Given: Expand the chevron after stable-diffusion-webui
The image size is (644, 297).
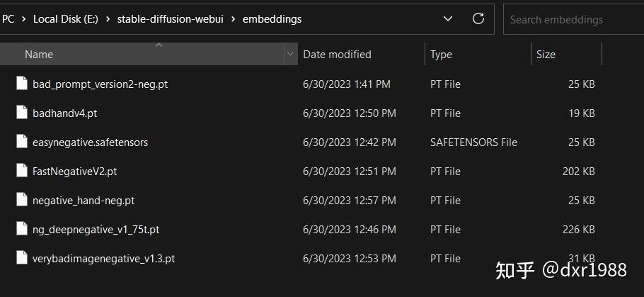Looking at the screenshot, I should click(233, 19).
